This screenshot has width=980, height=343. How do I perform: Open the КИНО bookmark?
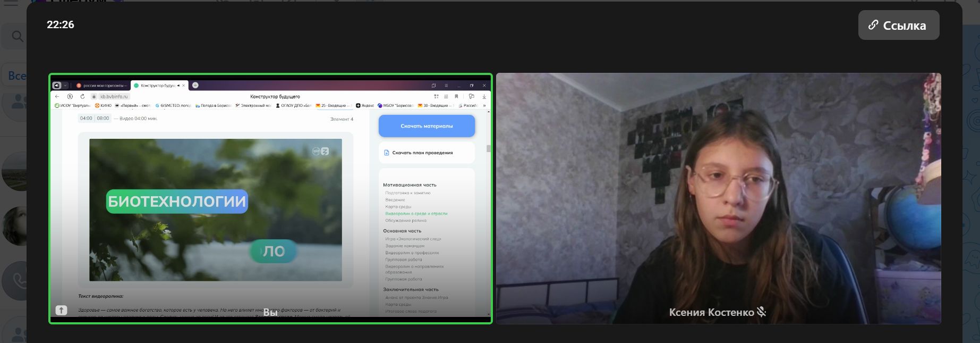coord(103,105)
